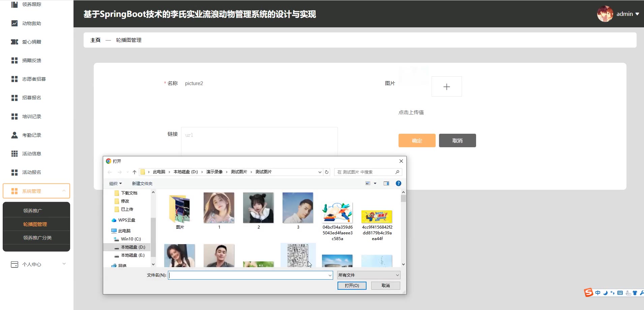Image resolution: width=644 pixels, height=310 pixels.
Task: Click the 文件名 input field
Action: [248, 275]
